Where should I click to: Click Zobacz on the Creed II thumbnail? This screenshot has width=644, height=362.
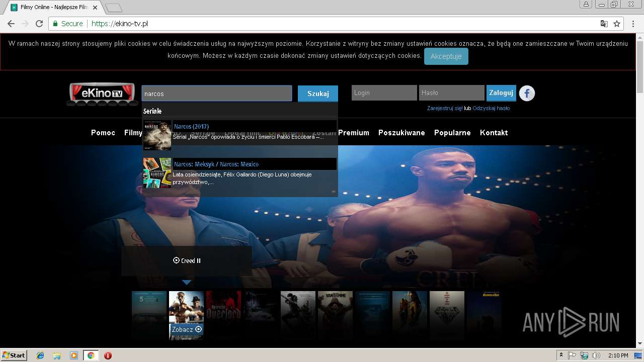(187, 329)
